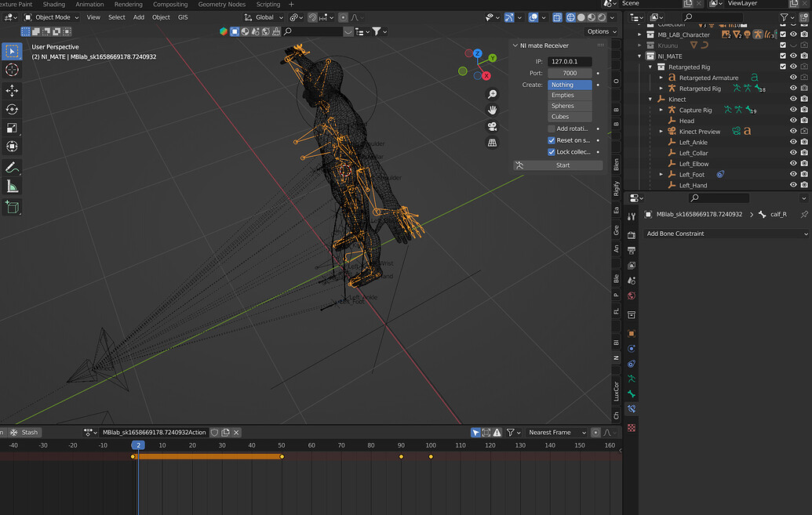Click the Stash action button
Viewport: 812px width, 515px height.
(x=24, y=432)
